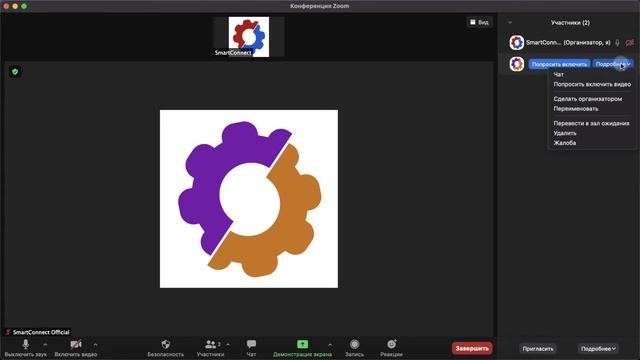Select Сделать организатором menu option
Image resolution: width=640 pixels, height=360 pixels.
588,99
